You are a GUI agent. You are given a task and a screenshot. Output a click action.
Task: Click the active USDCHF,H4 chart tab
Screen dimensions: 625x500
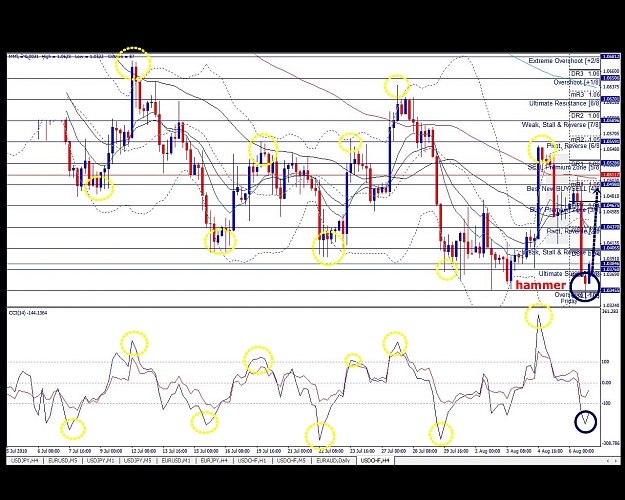tap(375, 461)
